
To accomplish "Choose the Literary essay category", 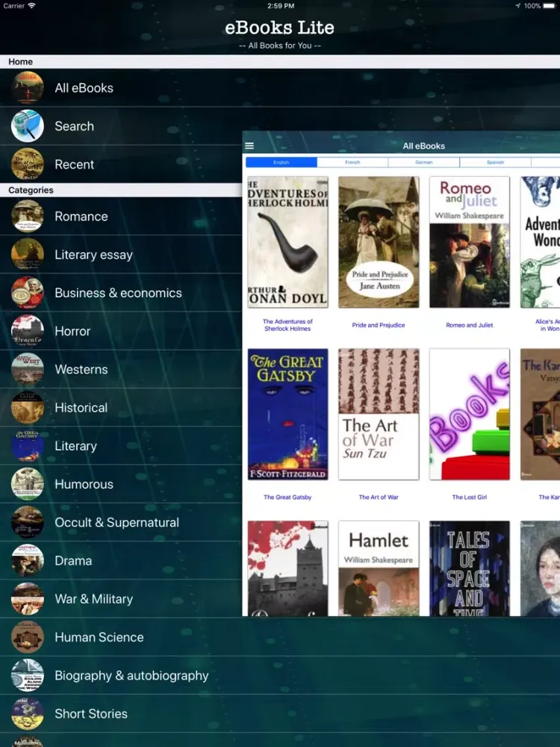I will tap(121, 255).
